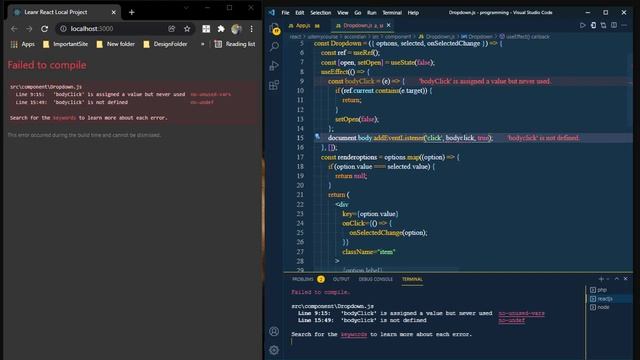Click the share page icon in Chrome address bar
Viewport: 640px width, 360px height.
tap(171, 29)
